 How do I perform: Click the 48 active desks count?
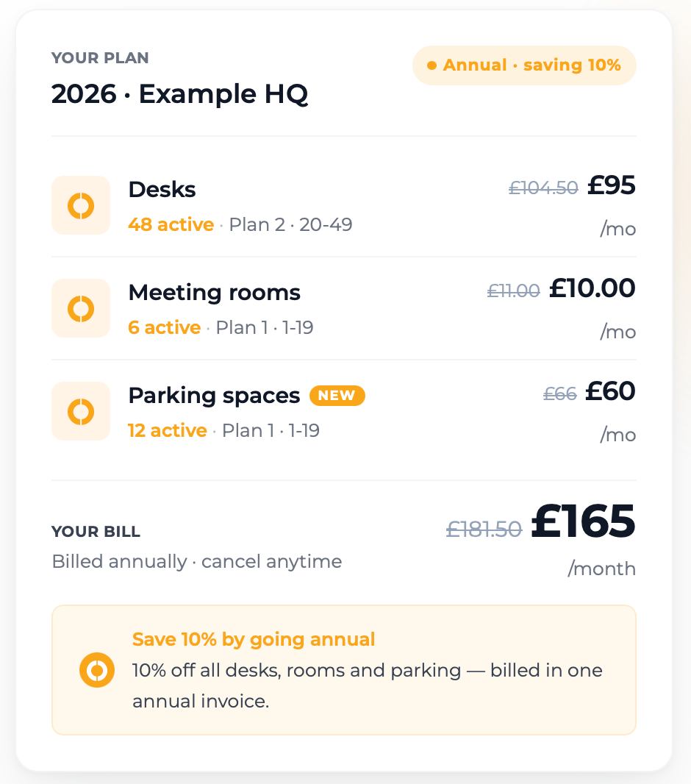[171, 225]
